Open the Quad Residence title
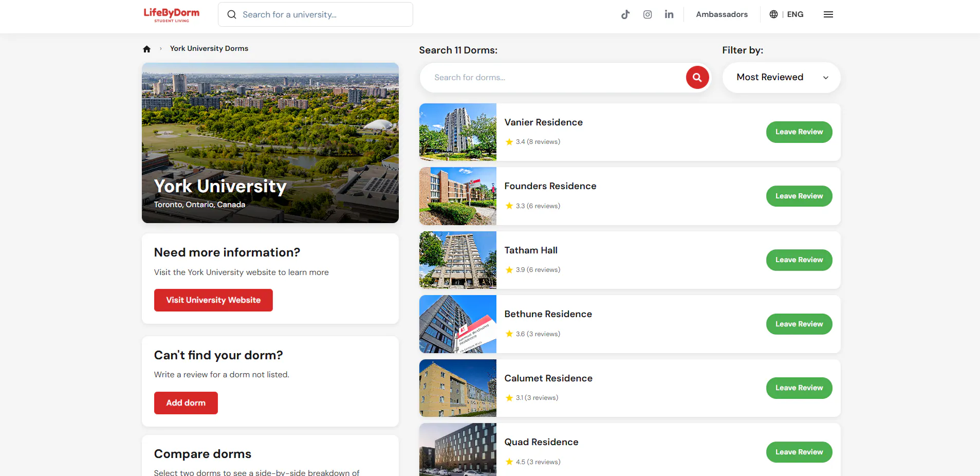This screenshot has height=476, width=980. click(x=541, y=442)
